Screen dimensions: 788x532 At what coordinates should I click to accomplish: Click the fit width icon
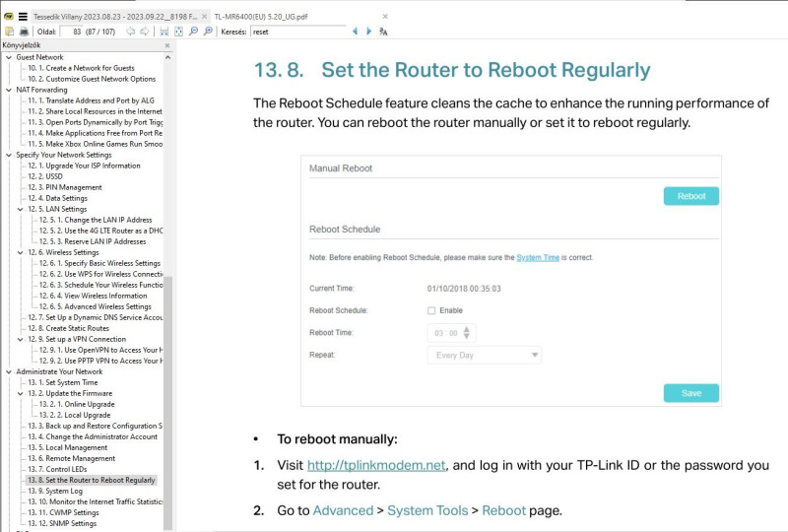164,32
